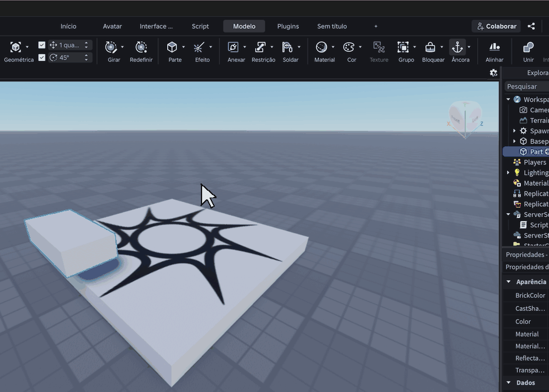This screenshot has width=549, height=392.
Task: Toggle the move snapping checkbox
Action: (x=42, y=45)
